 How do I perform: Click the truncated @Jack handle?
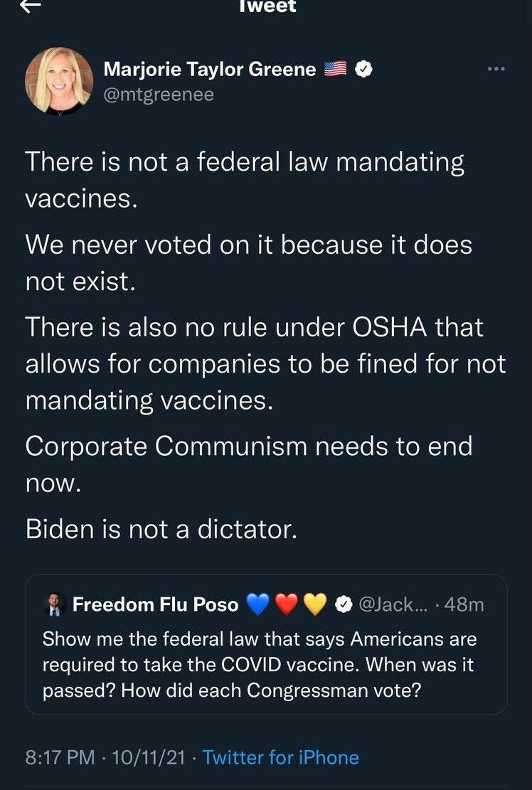coord(391,604)
